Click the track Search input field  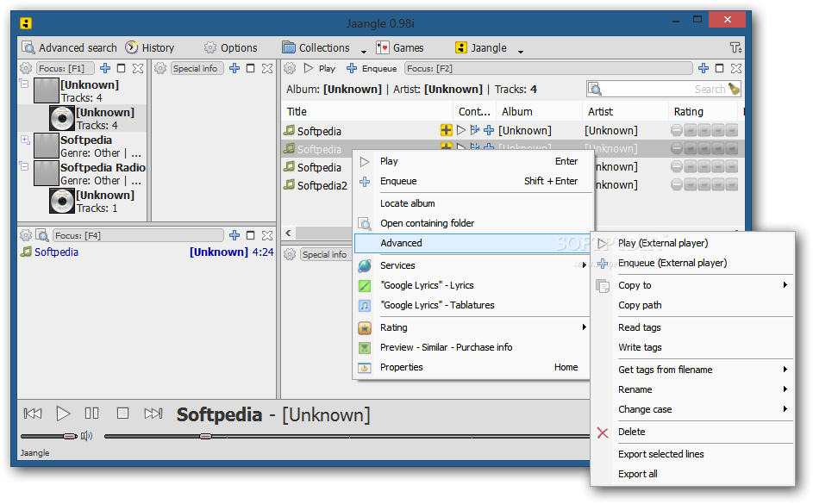[x=664, y=89]
